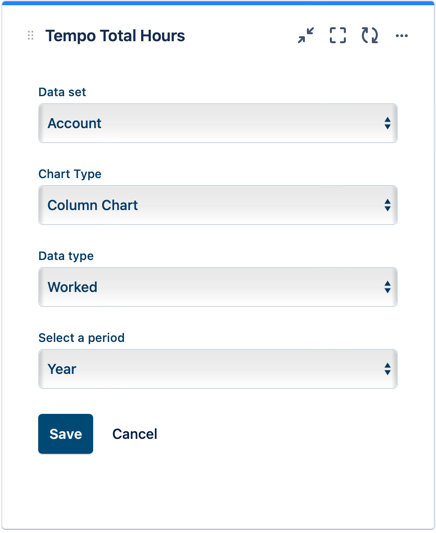Save the gadget configuration
436x533 pixels.
pyautogui.click(x=66, y=434)
